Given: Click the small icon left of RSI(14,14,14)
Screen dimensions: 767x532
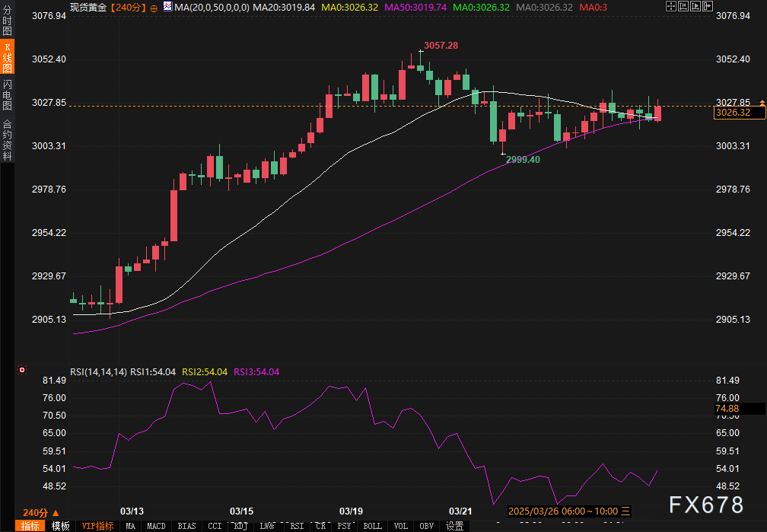Looking at the screenshot, I should point(21,371).
